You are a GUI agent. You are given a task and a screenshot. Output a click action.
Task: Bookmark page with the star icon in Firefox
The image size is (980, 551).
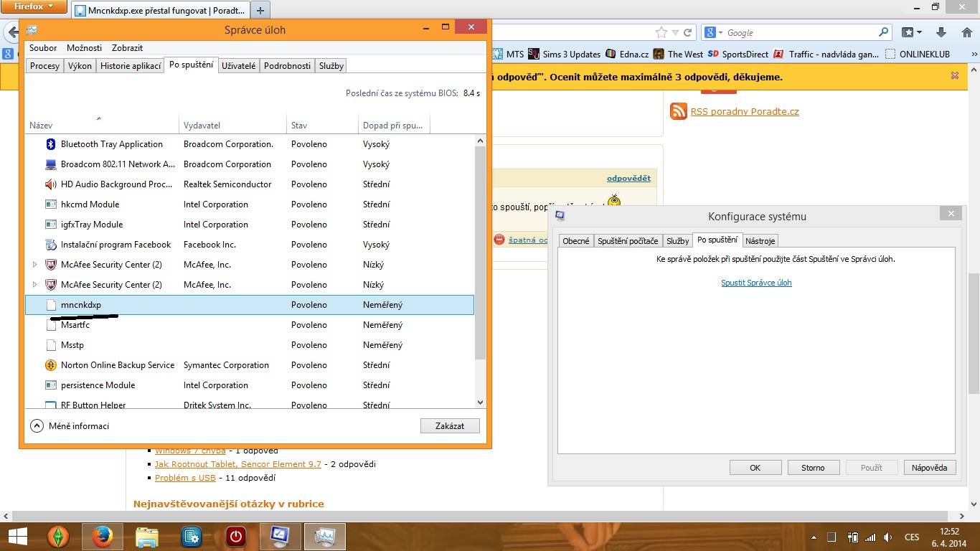661,32
